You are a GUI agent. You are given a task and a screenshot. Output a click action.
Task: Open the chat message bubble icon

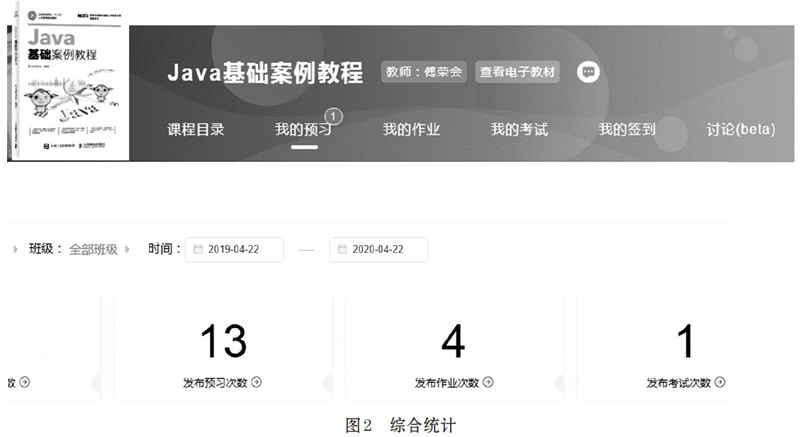[x=588, y=72]
